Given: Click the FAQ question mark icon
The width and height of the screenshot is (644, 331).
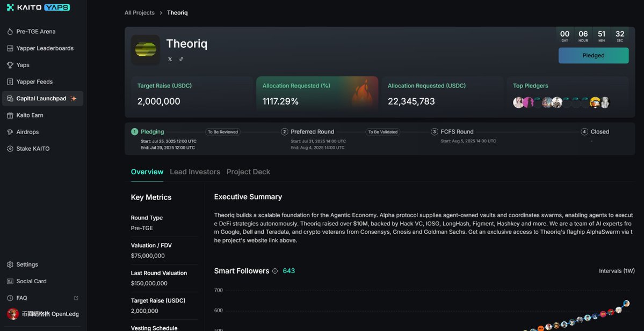Looking at the screenshot, I should click(x=10, y=298).
